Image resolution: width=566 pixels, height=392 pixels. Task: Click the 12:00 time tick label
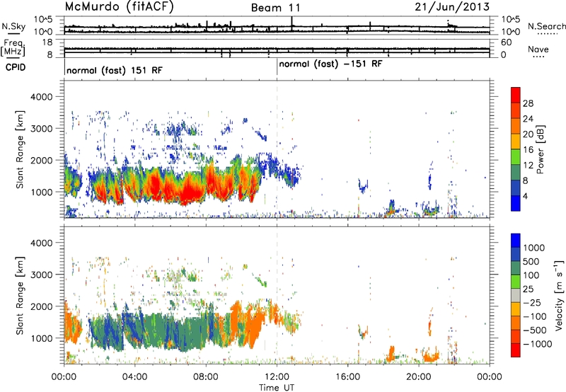coord(277,377)
